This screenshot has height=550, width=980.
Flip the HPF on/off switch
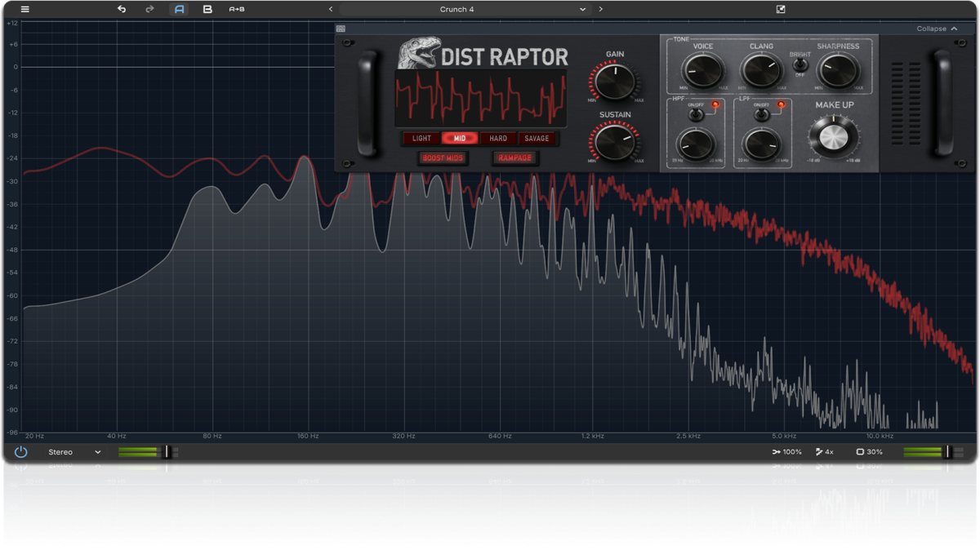point(695,114)
